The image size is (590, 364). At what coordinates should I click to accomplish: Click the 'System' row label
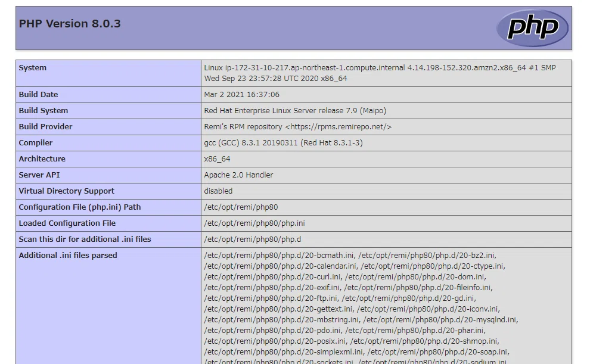pyautogui.click(x=33, y=68)
